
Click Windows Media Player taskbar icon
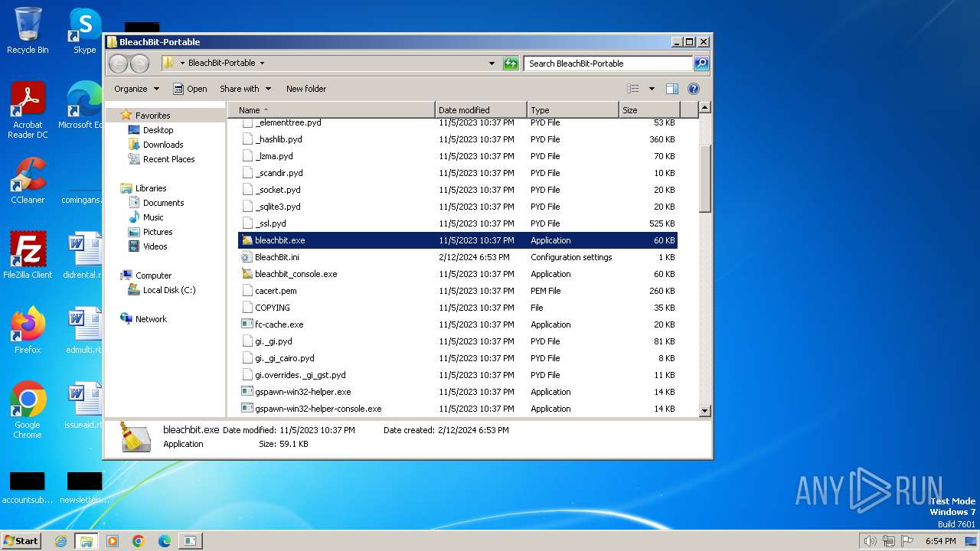pyautogui.click(x=113, y=541)
